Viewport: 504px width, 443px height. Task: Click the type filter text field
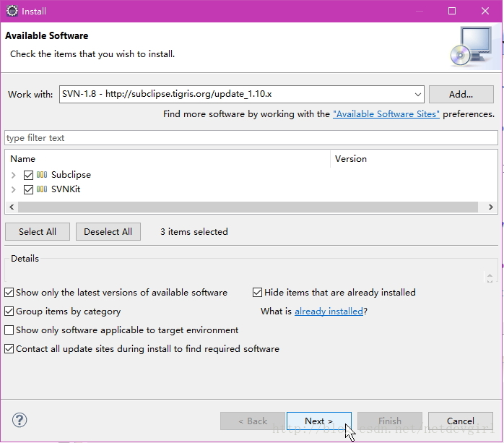pos(251,138)
